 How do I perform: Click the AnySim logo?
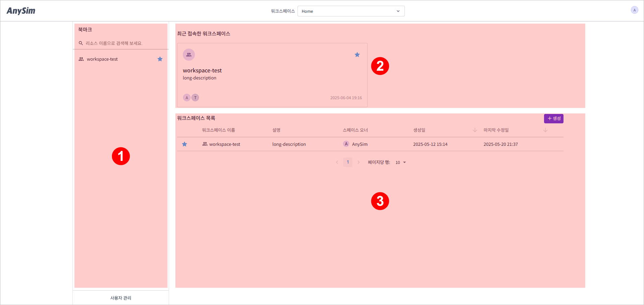(21, 11)
